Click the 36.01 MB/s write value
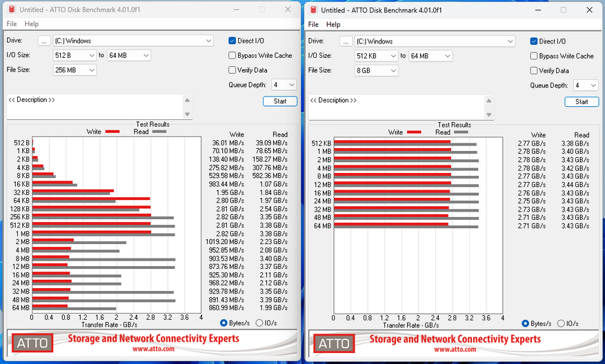605x364 pixels. click(x=228, y=143)
